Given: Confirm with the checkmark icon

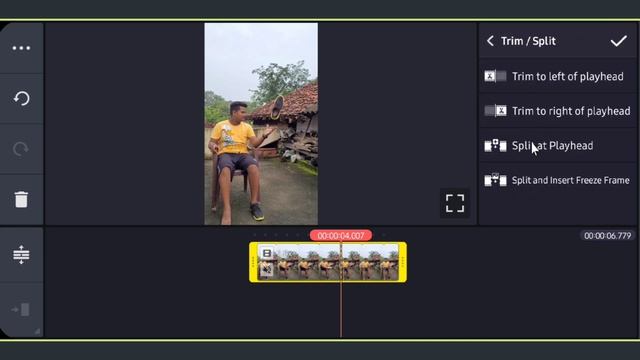Looking at the screenshot, I should (618, 41).
